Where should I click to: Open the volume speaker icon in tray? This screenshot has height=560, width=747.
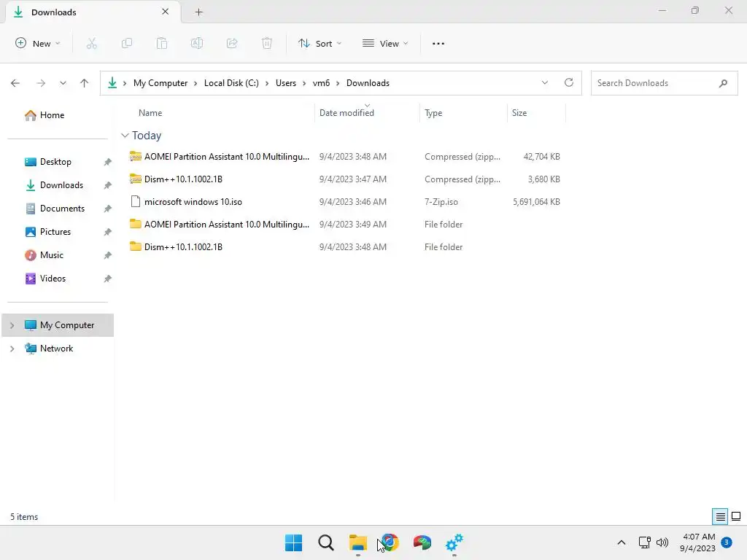pos(662,542)
